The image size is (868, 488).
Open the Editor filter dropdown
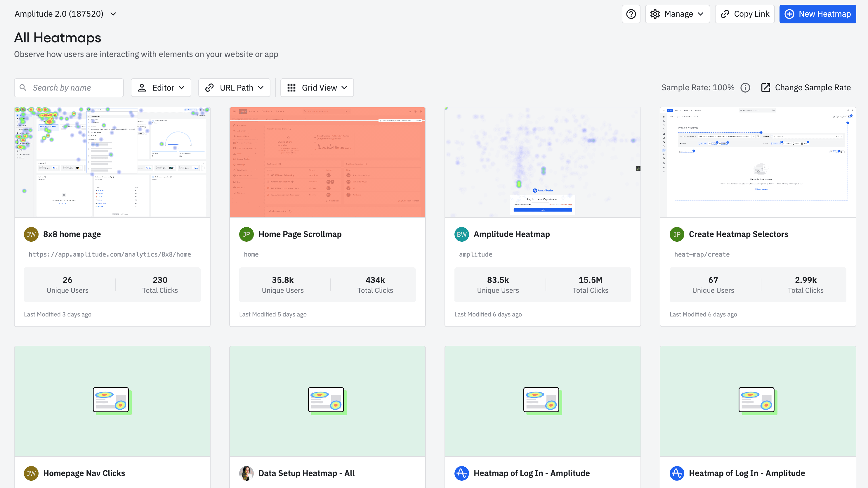coord(161,88)
